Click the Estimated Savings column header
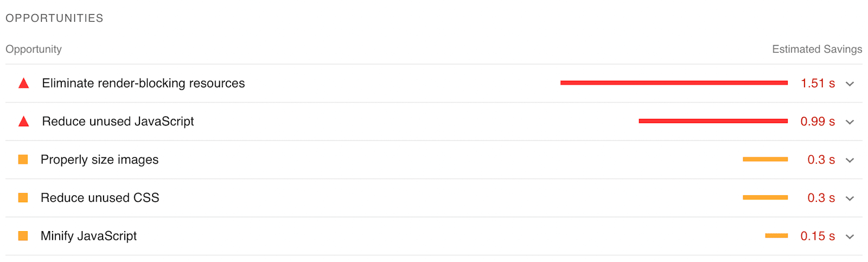 [816, 49]
